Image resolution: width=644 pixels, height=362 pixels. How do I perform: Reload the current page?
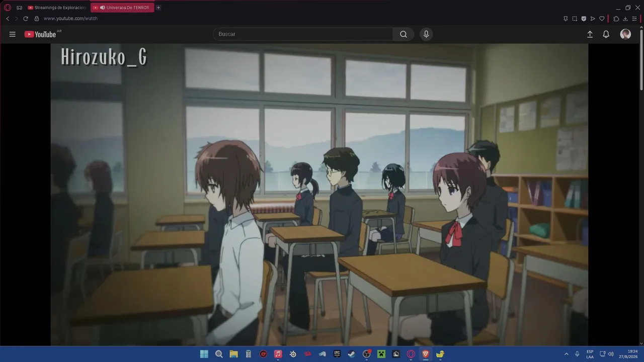point(26,19)
